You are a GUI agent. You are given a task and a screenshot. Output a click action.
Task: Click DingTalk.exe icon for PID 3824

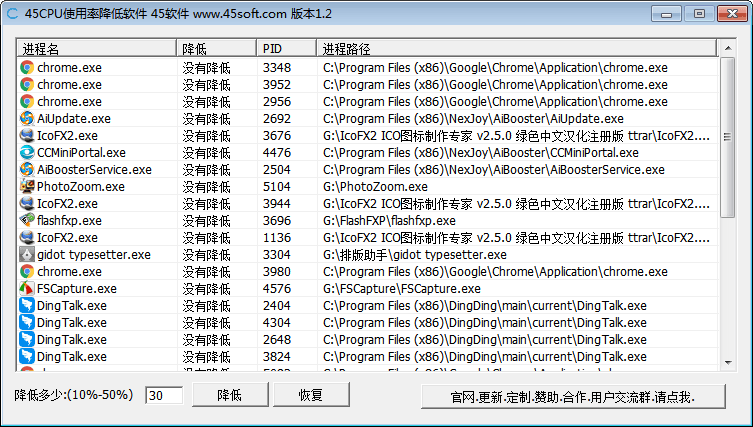pyautogui.click(x=27, y=357)
